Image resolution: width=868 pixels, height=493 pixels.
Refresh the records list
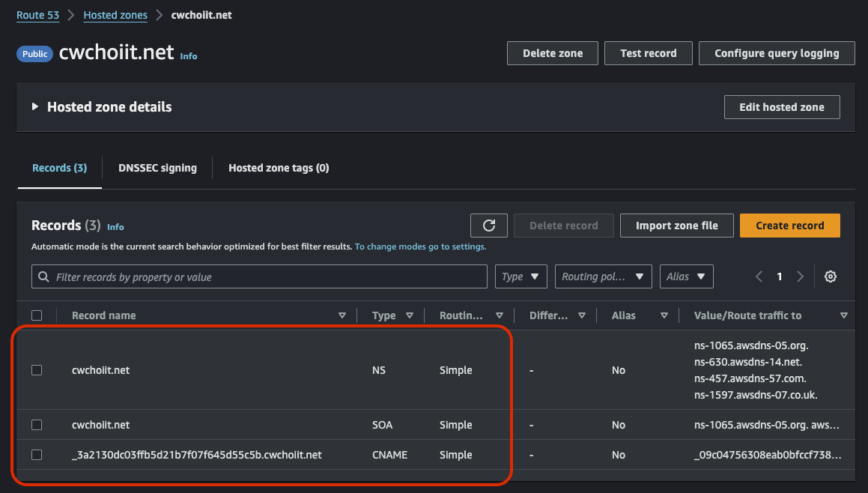tap(489, 226)
